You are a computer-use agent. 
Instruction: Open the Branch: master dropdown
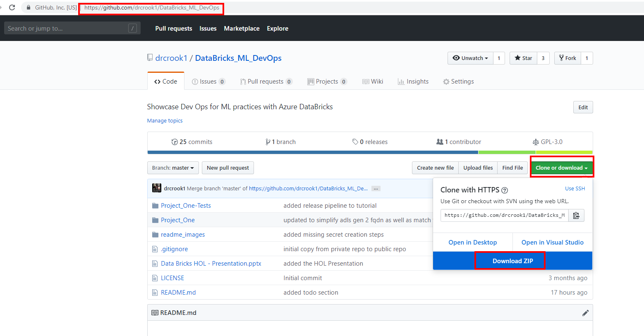tap(173, 168)
